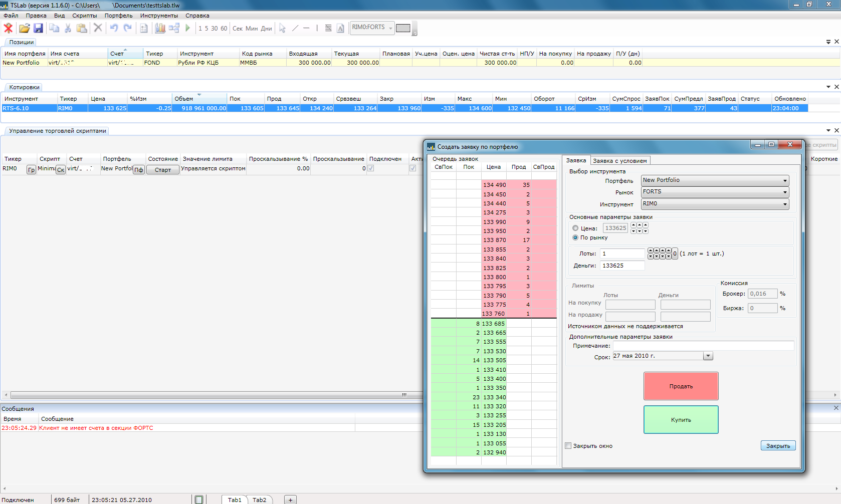Click the gray color swatch in toolbar
The height and width of the screenshot is (504, 841).
(x=403, y=28)
